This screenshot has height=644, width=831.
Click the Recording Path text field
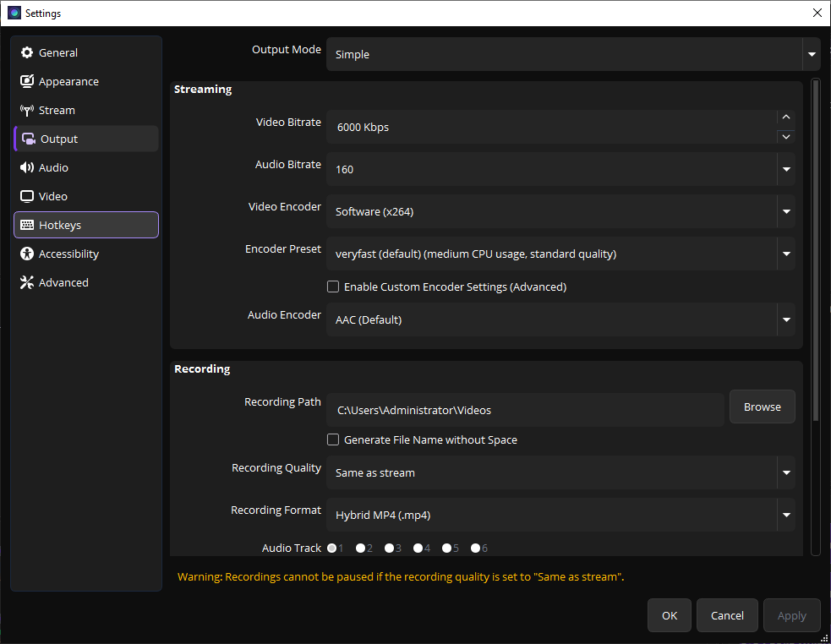coord(525,410)
